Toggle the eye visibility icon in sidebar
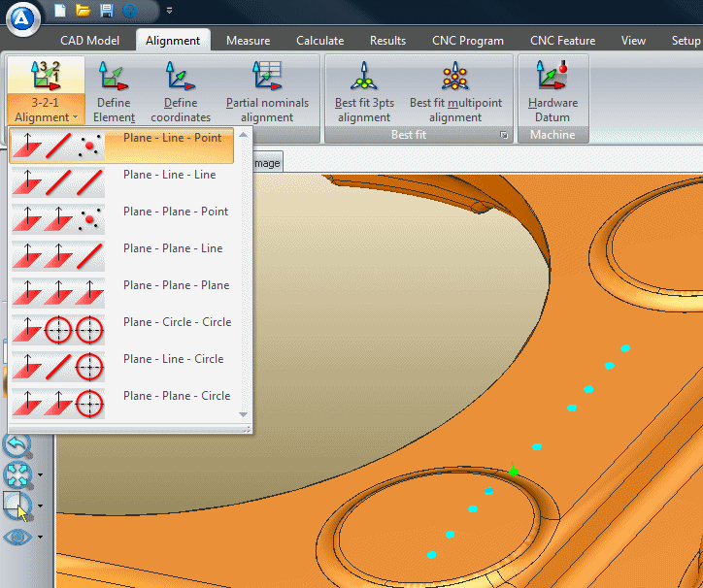The width and height of the screenshot is (703, 588). [x=17, y=537]
